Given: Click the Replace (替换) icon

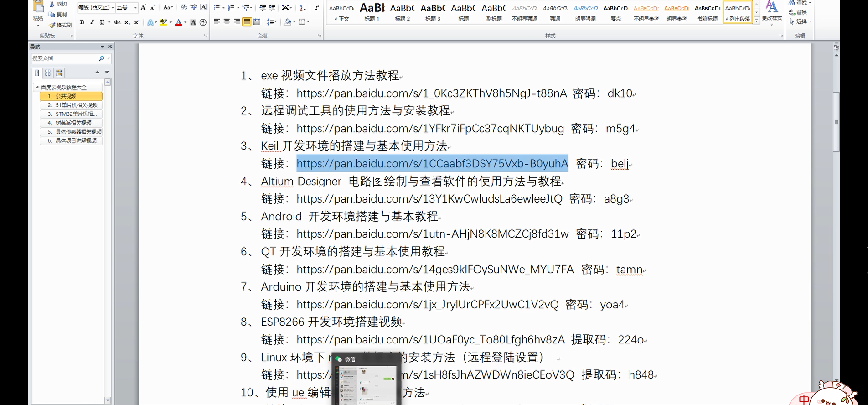Looking at the screenshot, I should coord(792,12).
